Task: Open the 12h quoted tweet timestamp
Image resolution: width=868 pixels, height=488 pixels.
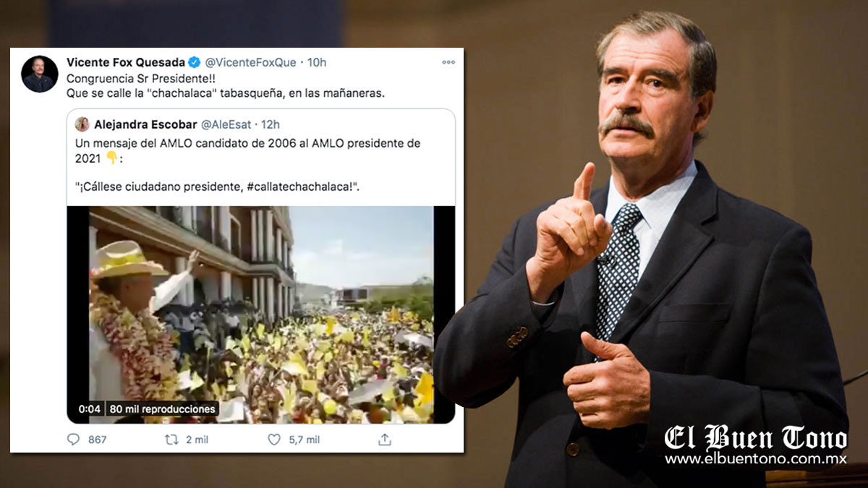Action: pyautogui.click(x=271, y=124)
